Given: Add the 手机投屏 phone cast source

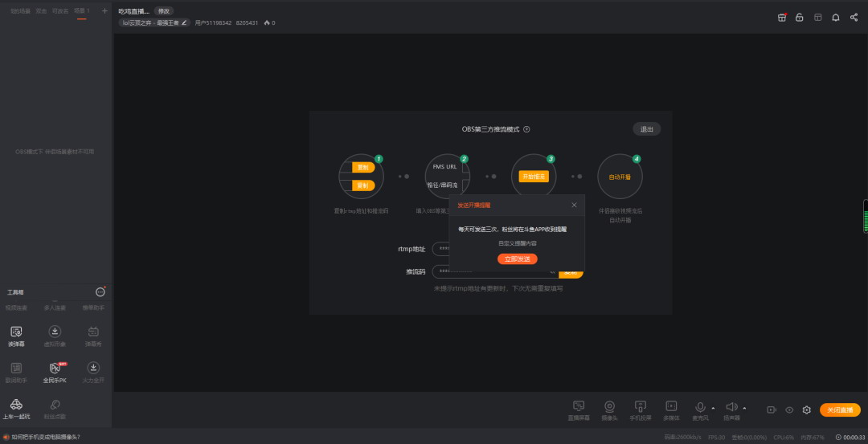Looking at the screenshot, I should [641, 410].
